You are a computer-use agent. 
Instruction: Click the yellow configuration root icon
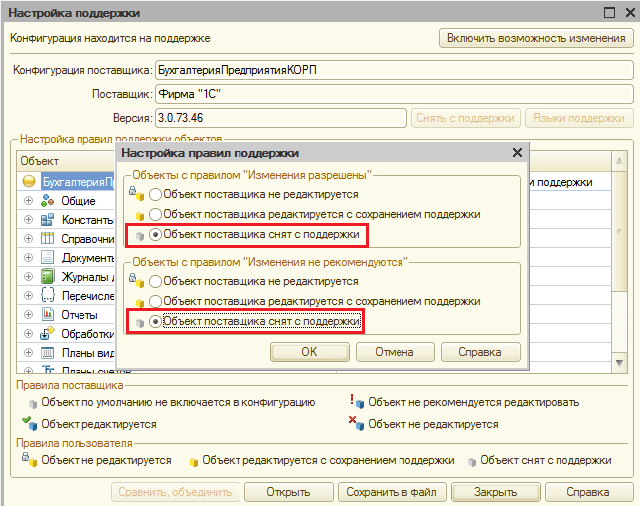pos(29,181)
